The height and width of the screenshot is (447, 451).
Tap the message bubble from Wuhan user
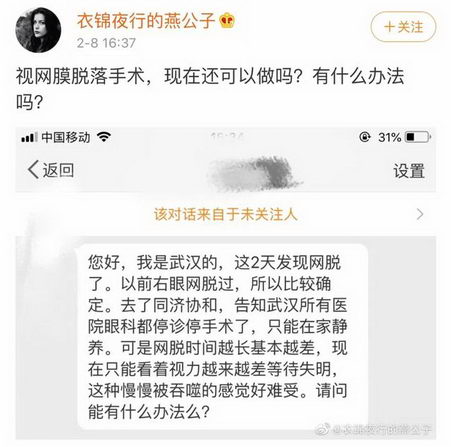[x=223, y=337]
